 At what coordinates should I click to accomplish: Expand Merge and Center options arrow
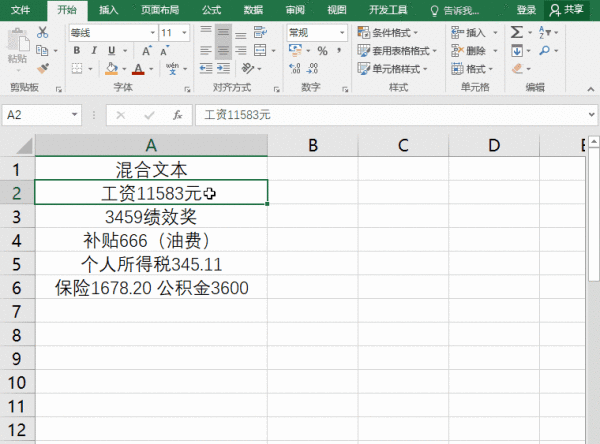[x=273, y=51]
